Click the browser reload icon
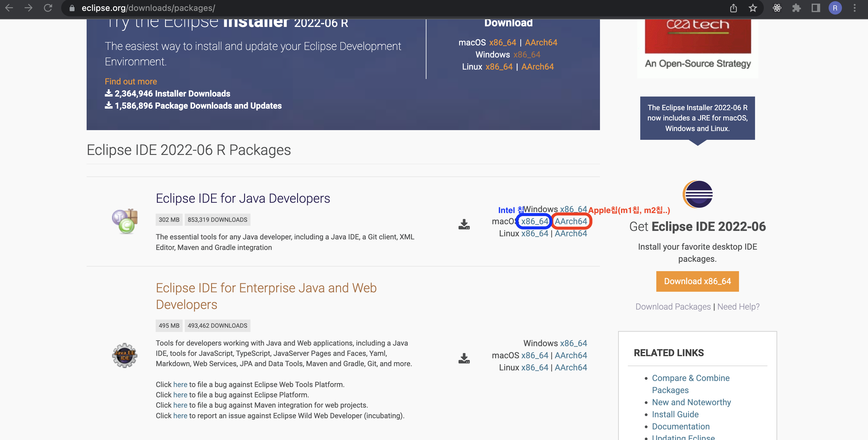The height and width of the screenshot is (440, 868). pos(48,8)
